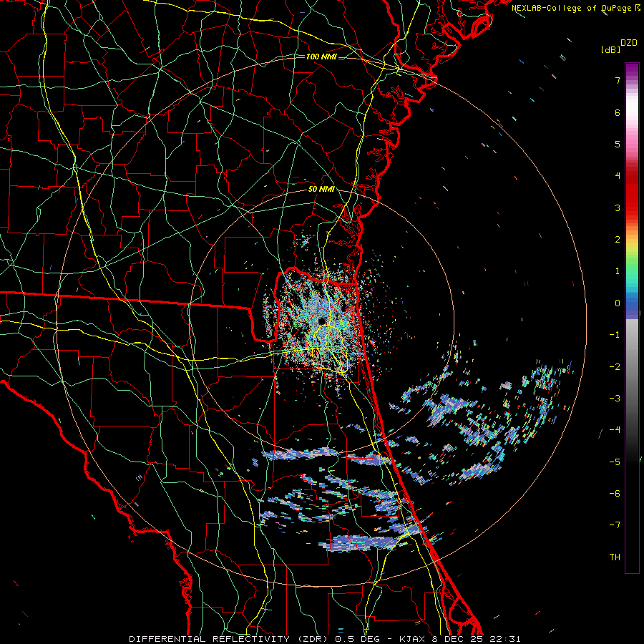Click the 2 value on the color scale
Image resolution: width=644 pixels, height=644 pixels.
[x=618, y=240]
